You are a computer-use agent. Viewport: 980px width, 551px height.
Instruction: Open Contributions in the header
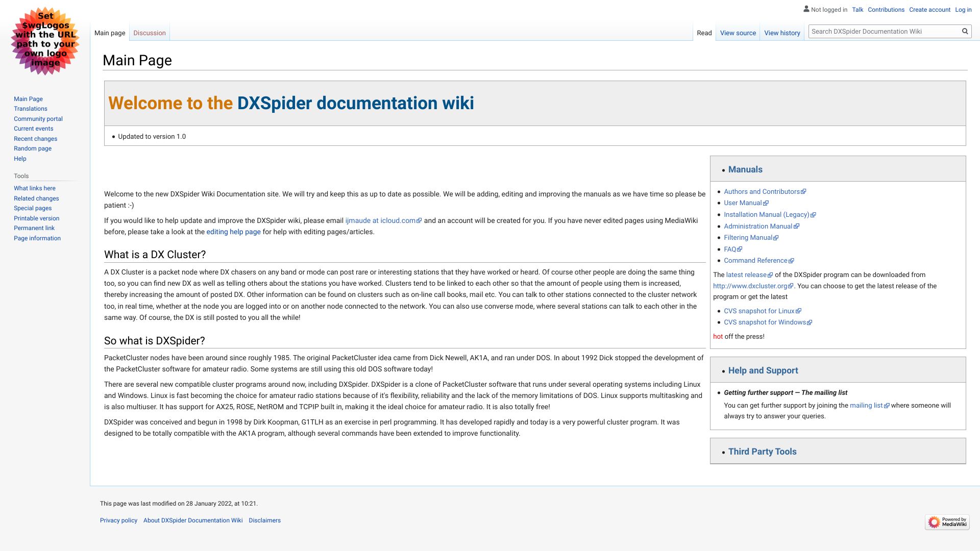coord(886,10)
